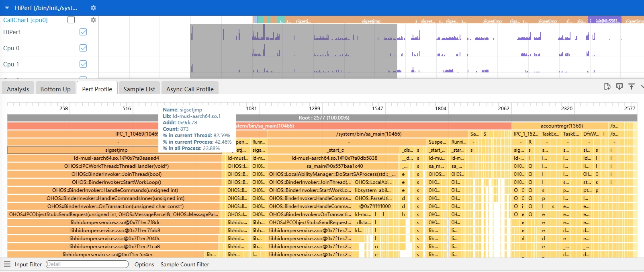The width and height of the screenshot is (644, 272).
Task: Open the Bottom Up tab
Action: tap(55, 89)
